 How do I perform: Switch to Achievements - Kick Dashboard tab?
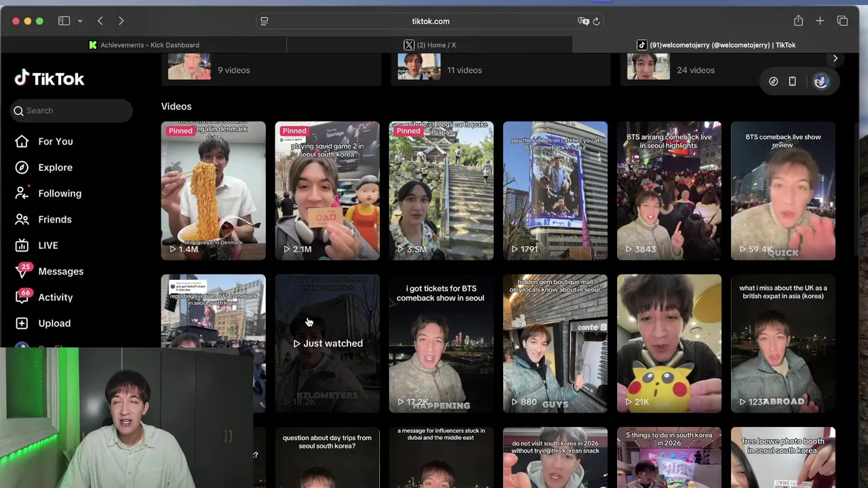pyautogui.click(x=144, y=45)
